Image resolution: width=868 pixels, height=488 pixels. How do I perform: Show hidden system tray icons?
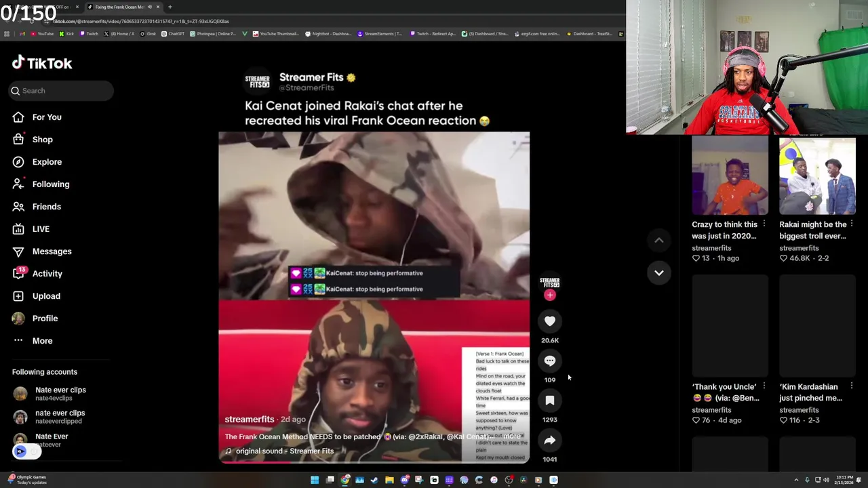coord(796,480)
